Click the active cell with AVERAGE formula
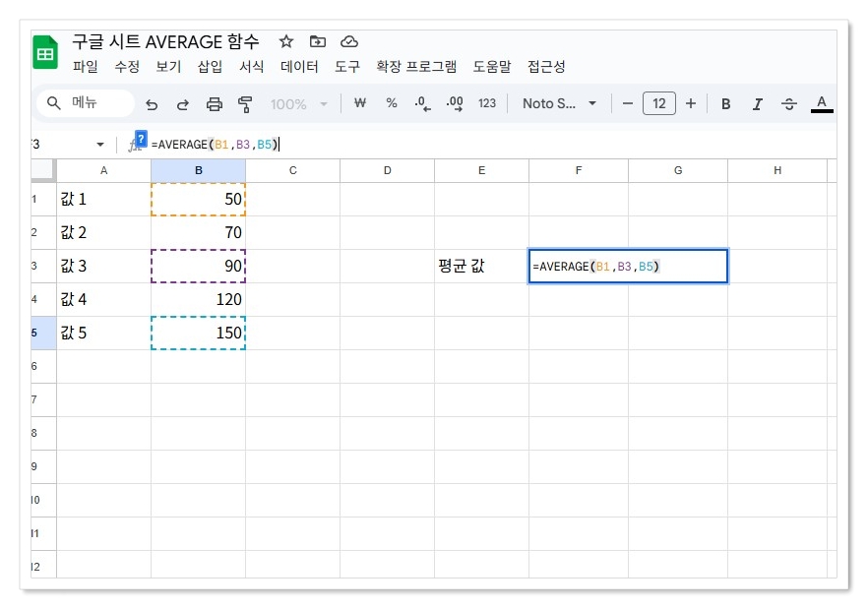This screenshot has height=609, width=868. click(628, 267)
